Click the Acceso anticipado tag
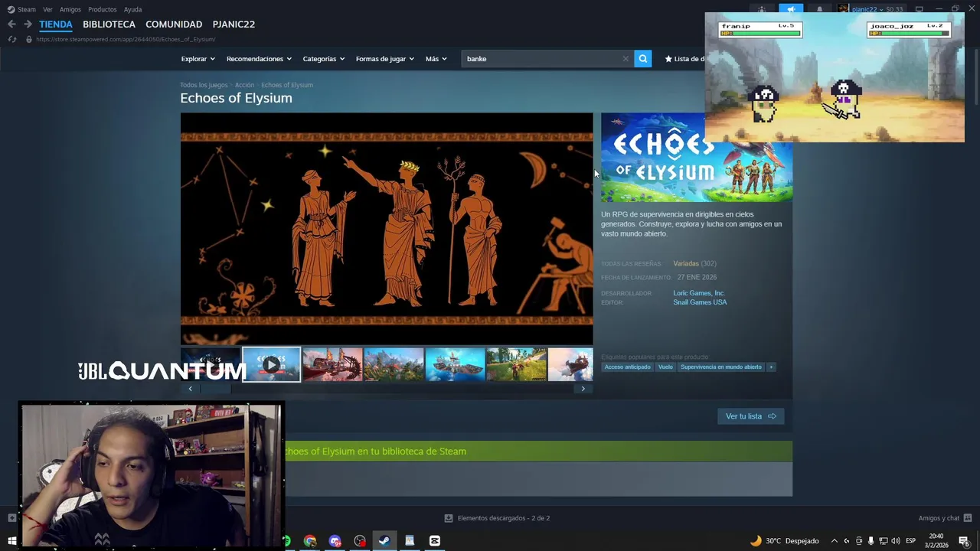The image size is (980, 551). click(627, 367)
